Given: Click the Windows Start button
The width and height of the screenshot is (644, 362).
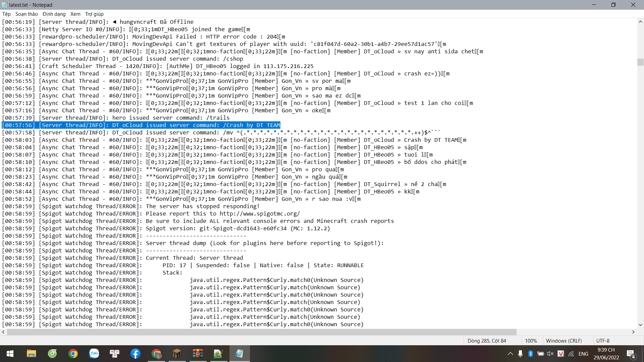Looking at the screenshot, I should (10, 354).
